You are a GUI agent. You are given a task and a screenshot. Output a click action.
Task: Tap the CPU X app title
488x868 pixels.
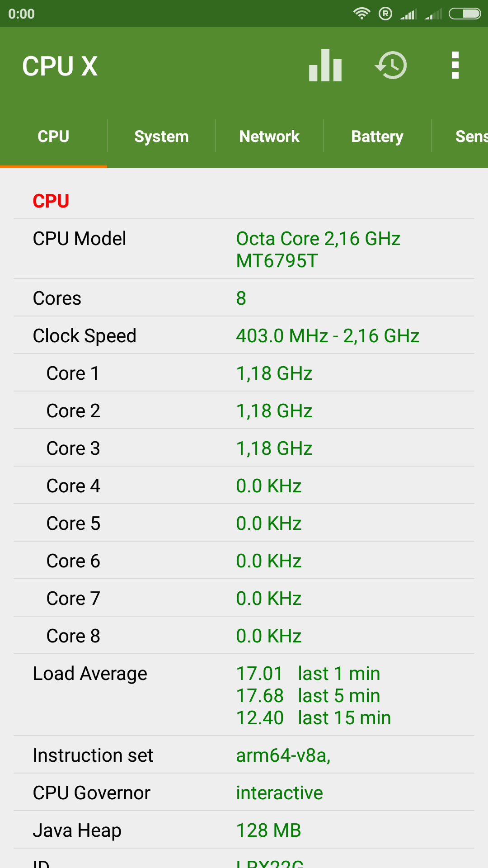click(x=60, y=66)
